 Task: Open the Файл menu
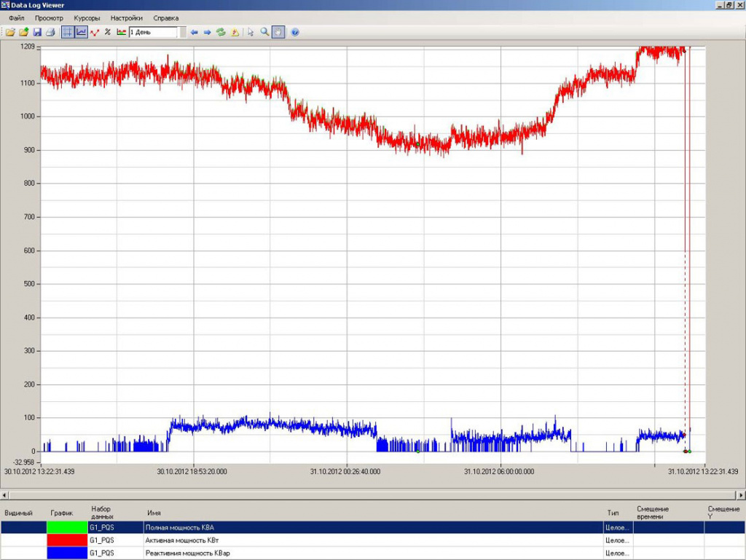pos(17,18)
